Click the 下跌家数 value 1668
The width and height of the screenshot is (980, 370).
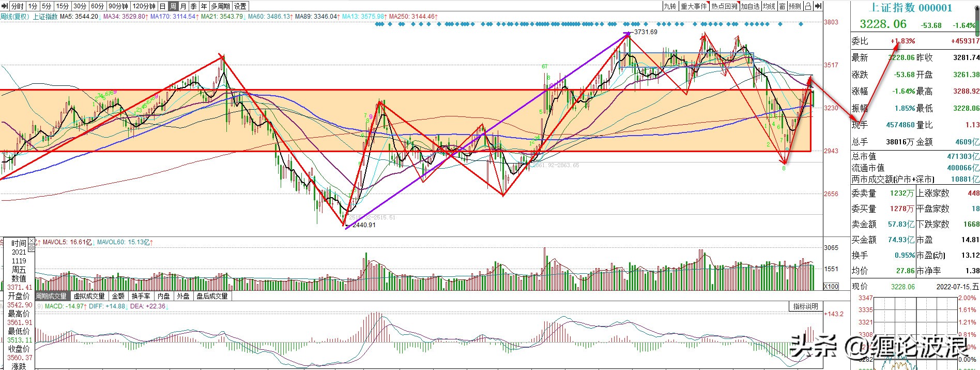point(971,224)
